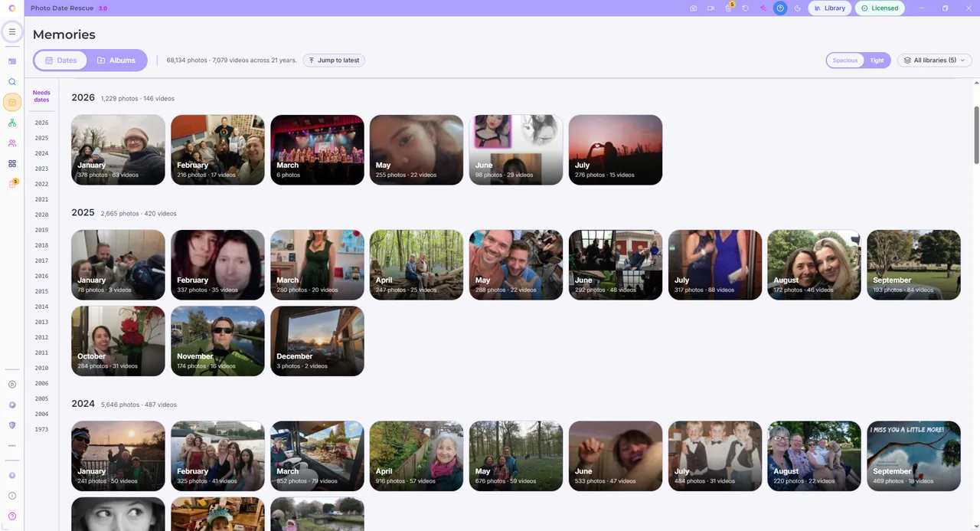
Task: Jump to year 2010 in the year index
Action: [x=41, y=368]
